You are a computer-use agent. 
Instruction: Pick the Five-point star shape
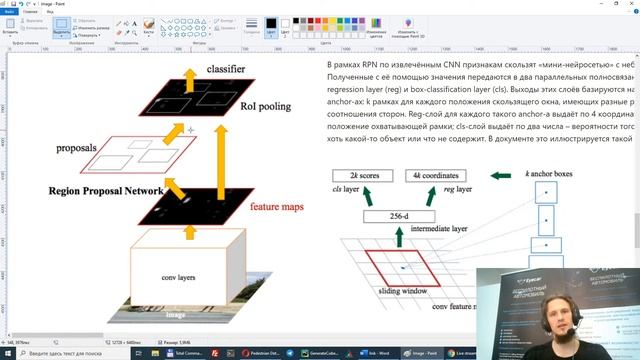click(177, 35)
